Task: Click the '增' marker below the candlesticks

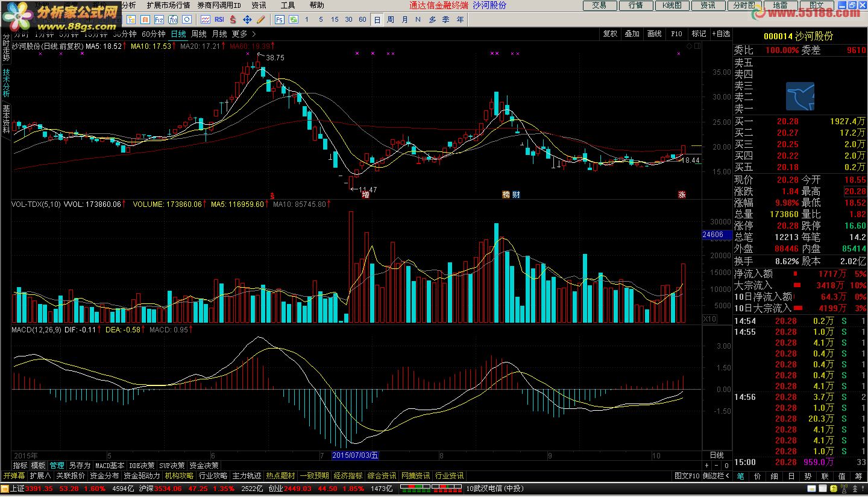Action: [x=365, y=194]
